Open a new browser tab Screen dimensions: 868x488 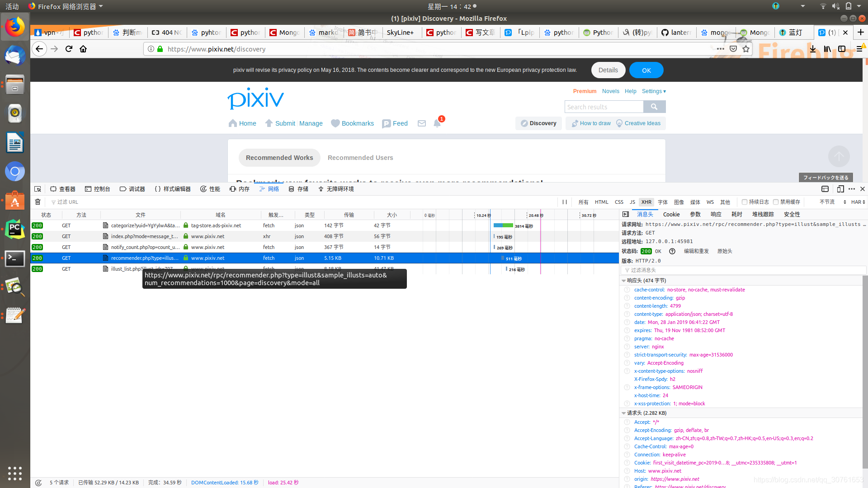tap(861, 32)
